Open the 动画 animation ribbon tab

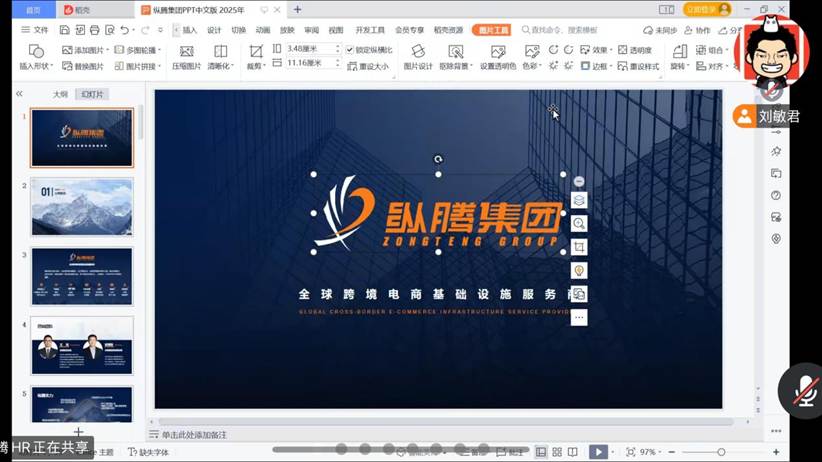263,30
